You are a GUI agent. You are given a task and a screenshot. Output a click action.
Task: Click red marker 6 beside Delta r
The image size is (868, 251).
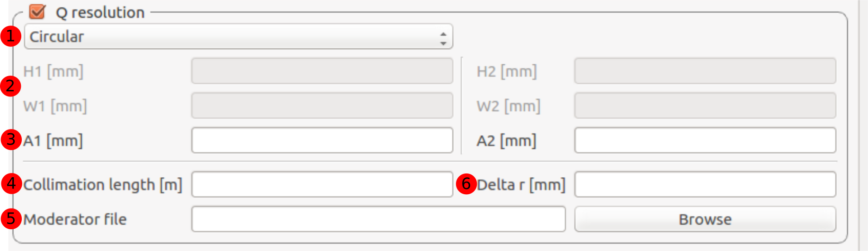point(466,184)
